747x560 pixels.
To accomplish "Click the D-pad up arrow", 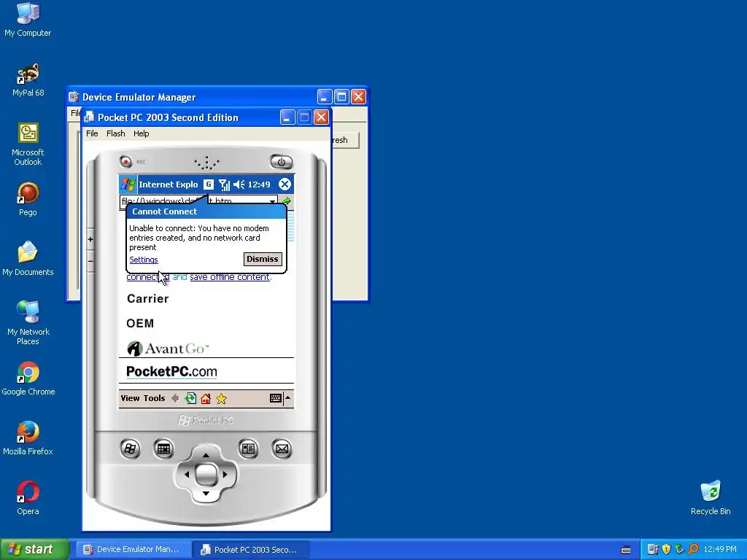I will click(206, 455).
